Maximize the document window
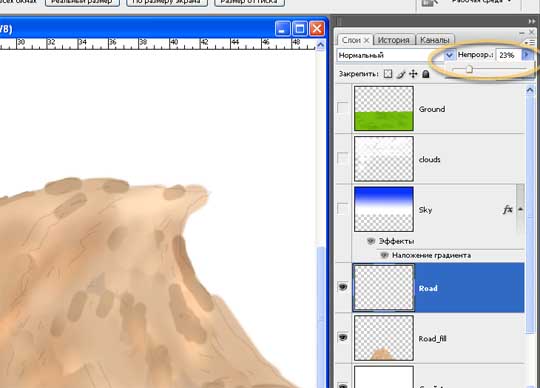This screenshot has height=388, width=540. click(x=300, y=29)
